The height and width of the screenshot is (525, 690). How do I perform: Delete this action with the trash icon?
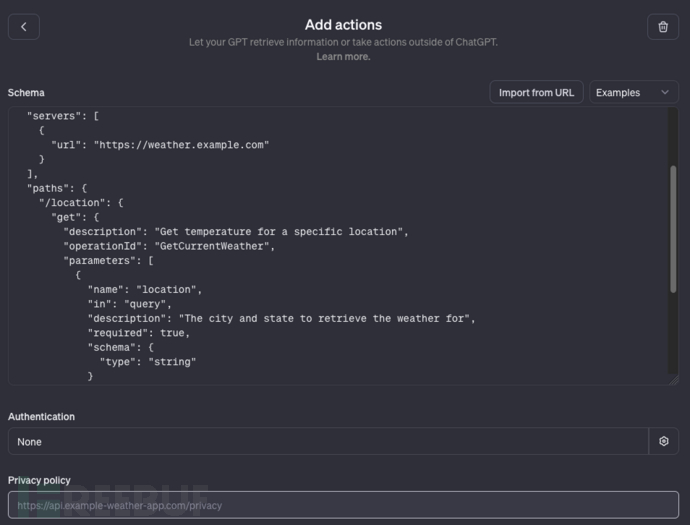click(x=663, y=27)
